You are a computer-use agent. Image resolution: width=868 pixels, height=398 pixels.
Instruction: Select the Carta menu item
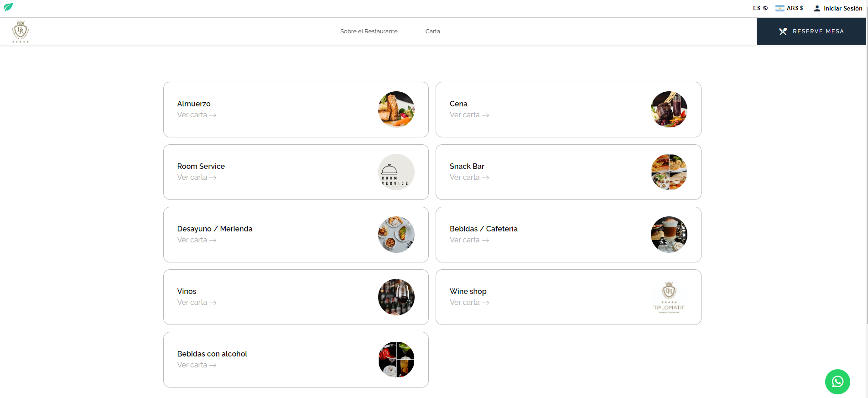(432, 31)
